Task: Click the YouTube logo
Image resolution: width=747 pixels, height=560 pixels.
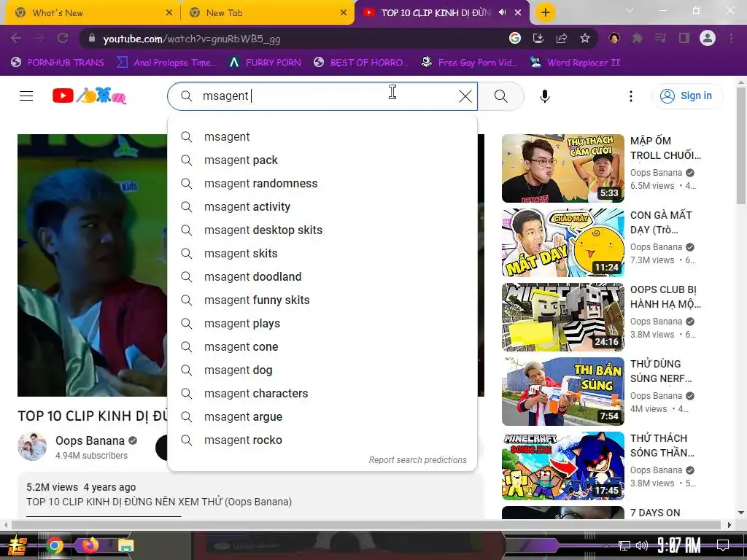Action: point(89,96)
